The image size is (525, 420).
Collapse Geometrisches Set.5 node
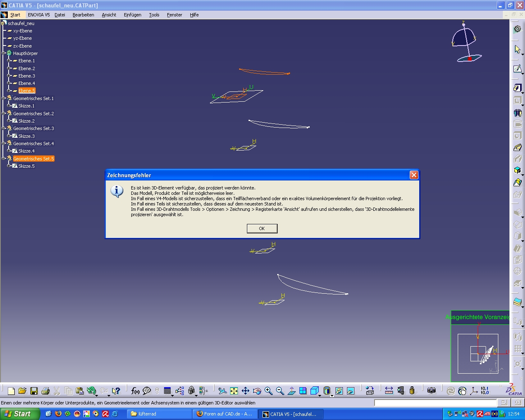pos(3,158)
